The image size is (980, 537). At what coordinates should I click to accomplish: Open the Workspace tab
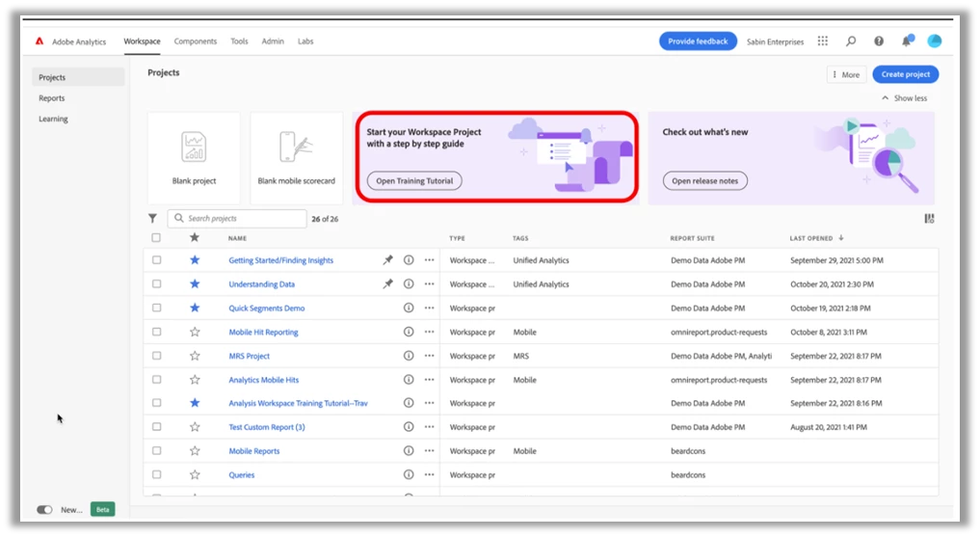(142, 41)
